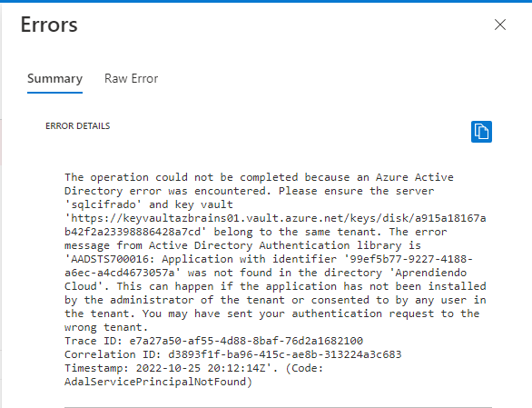Click the ERROR DETAILS section label

(78, 126)
